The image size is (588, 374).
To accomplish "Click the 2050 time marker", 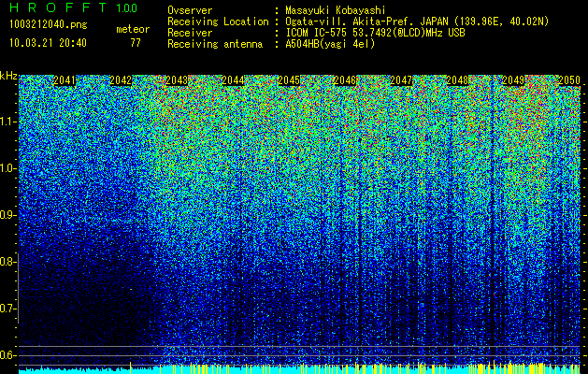I will coord(569,80).
